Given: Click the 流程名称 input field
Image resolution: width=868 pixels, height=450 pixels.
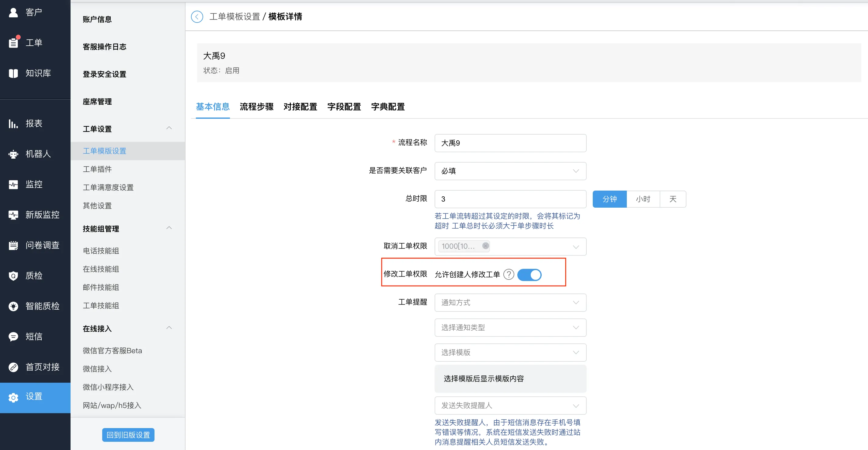Looking at the screenshot, I should [510, 143].
